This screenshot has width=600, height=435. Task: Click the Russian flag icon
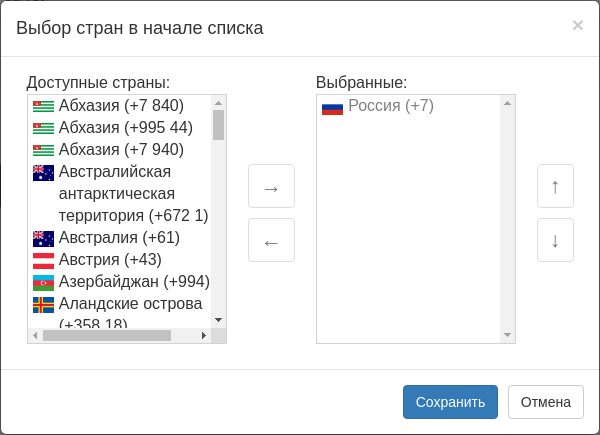pos(332,107)
